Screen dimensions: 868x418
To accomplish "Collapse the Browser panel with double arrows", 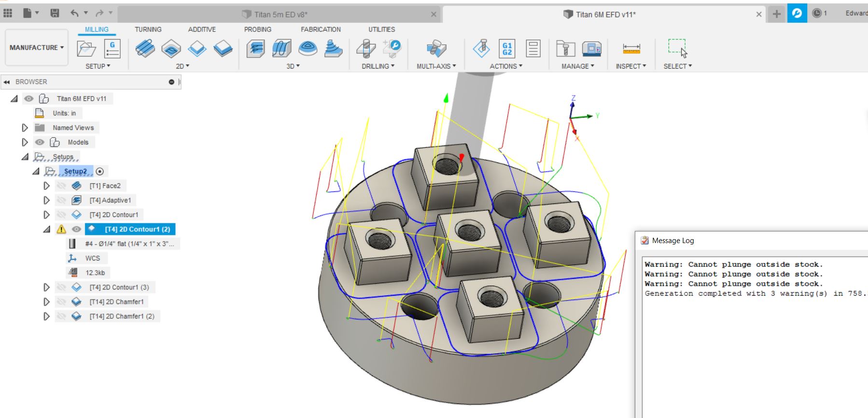I will point(7,82).
